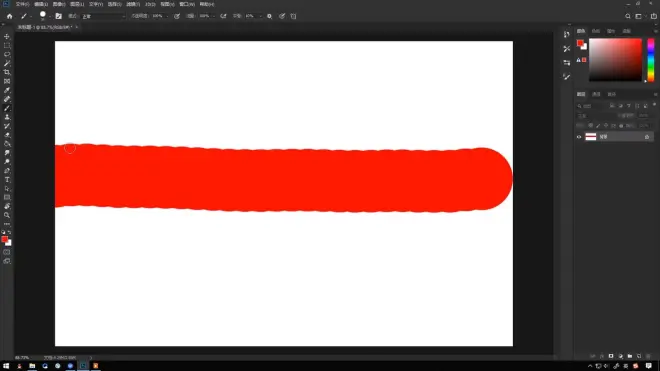The height and width of the screenshot is (371, 660).
Task: Select the Eraser tool
Action: point(7,135)
